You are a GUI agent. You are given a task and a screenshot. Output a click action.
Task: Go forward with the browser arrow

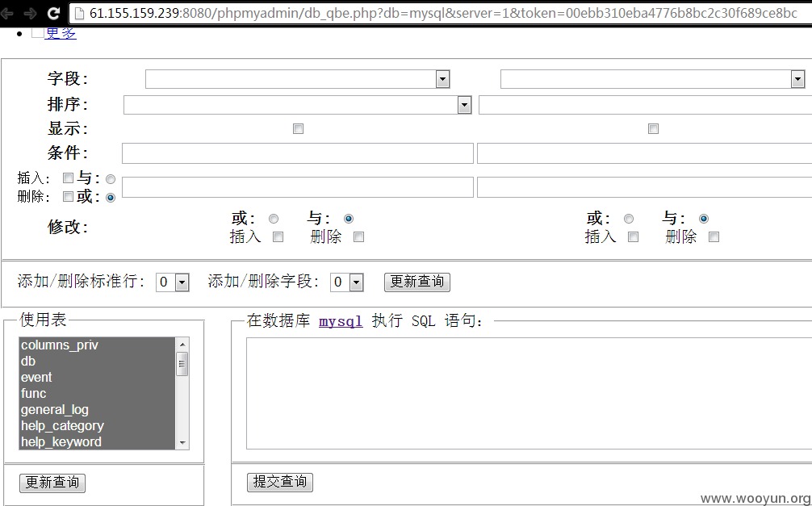click(x=31, y=13)
